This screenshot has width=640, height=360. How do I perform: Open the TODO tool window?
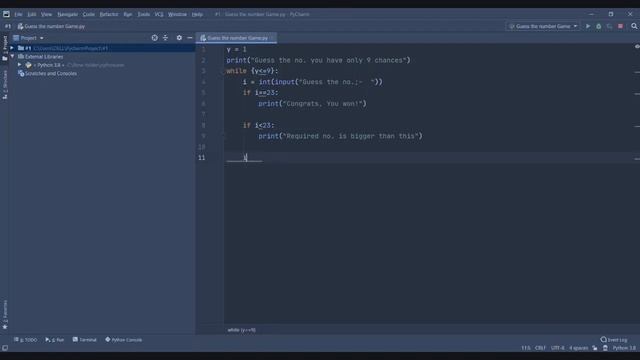click(x=25, y=340)
